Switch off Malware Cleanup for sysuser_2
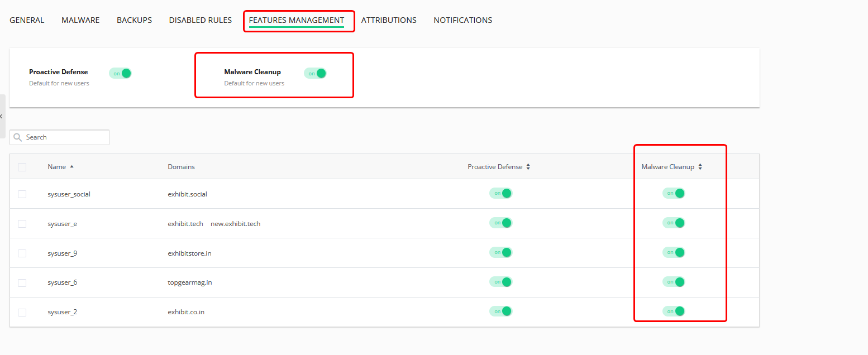This screenshot has height=355, width=868. pos(674,311)
